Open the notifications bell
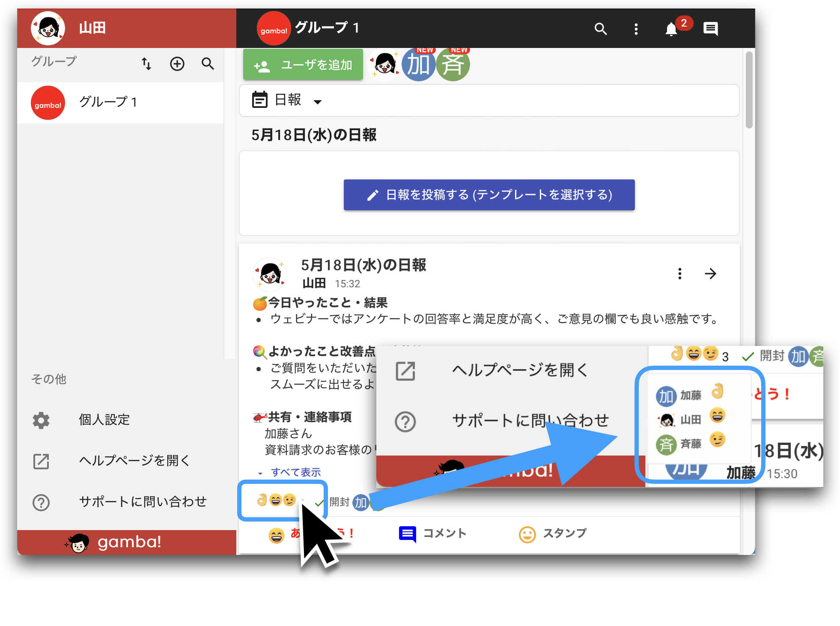Image resolution: width=840 pixels, height=626 pixels. [x=671, y=29]
